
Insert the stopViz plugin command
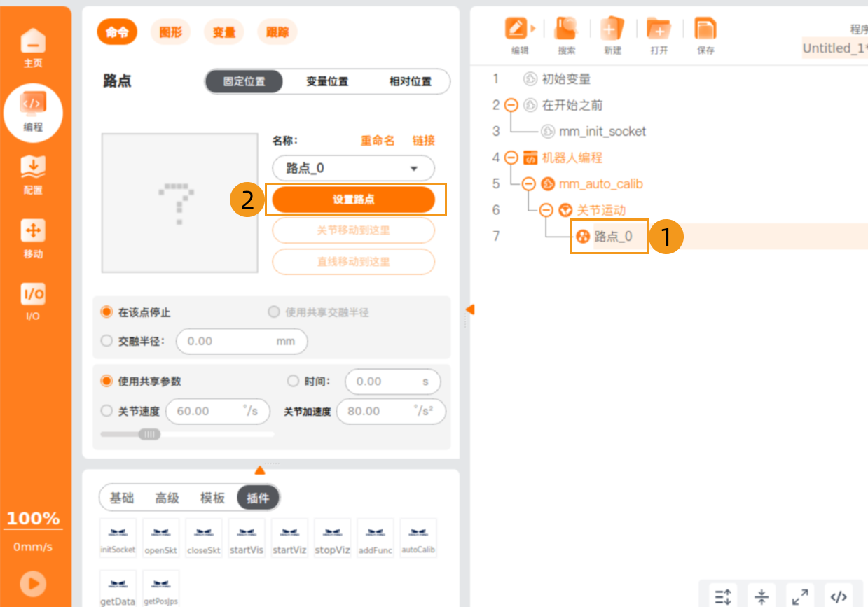click(332, 538)
